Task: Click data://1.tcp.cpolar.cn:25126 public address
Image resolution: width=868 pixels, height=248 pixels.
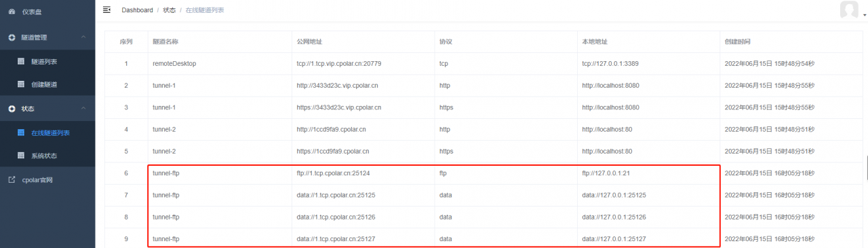Action: (336, 217)
